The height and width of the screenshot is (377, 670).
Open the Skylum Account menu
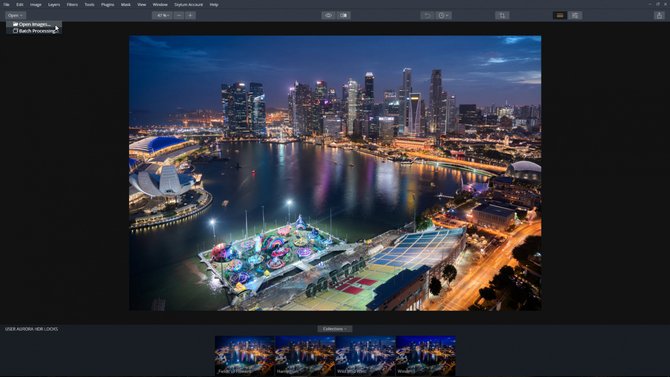tap(188, 4)
